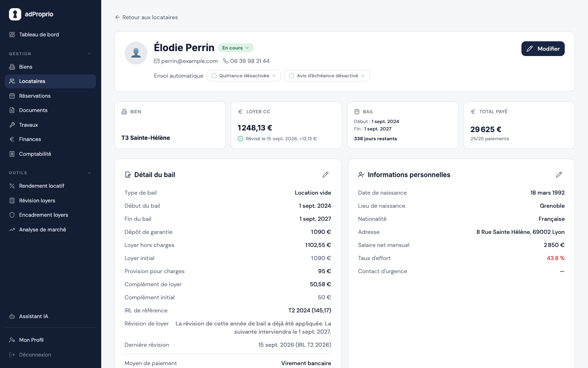The height and width of the screenshot is (368, 588).
Task: Click the Modifier button
Action: click(x=543, y=49)
